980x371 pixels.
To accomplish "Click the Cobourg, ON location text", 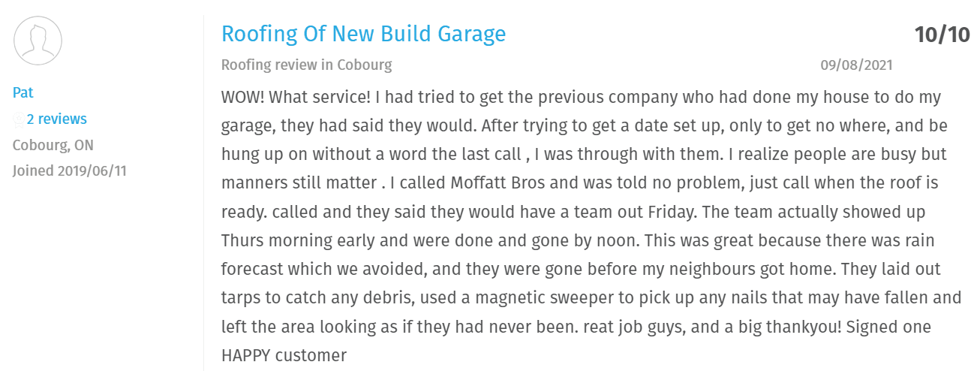I will pyautogui.click(x=53, y=145).
